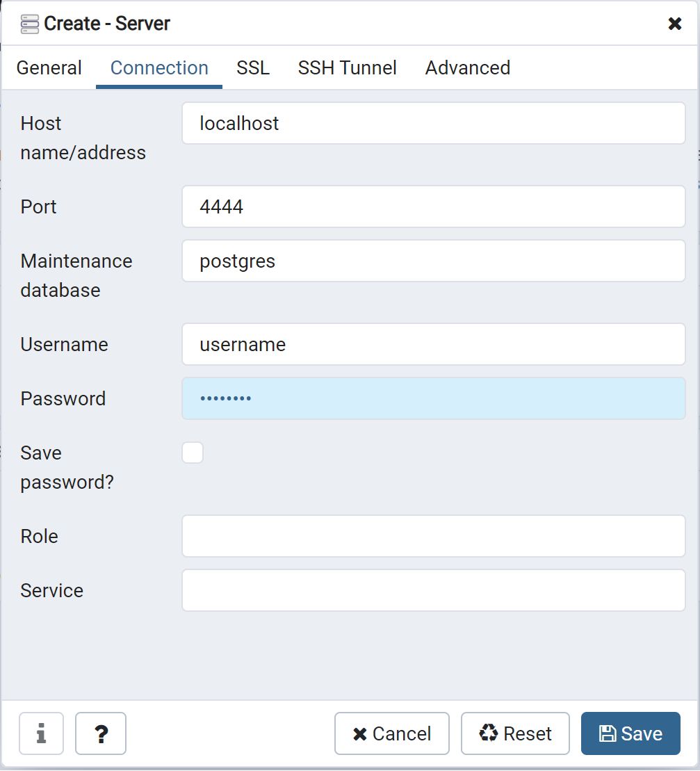Click the Create - Server title text
700x771 pixels.
pos(106,24)
